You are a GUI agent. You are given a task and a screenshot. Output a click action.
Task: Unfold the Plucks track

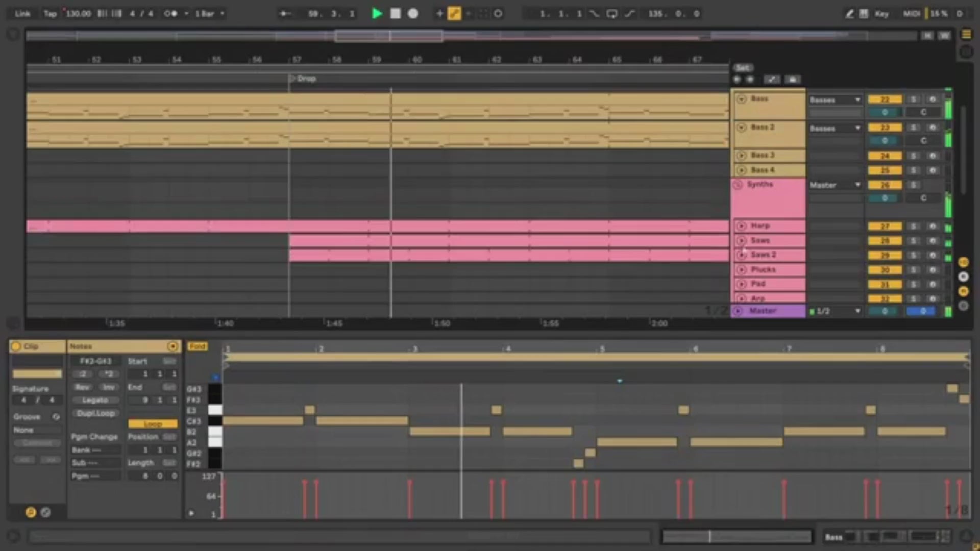tap(741, 269)
